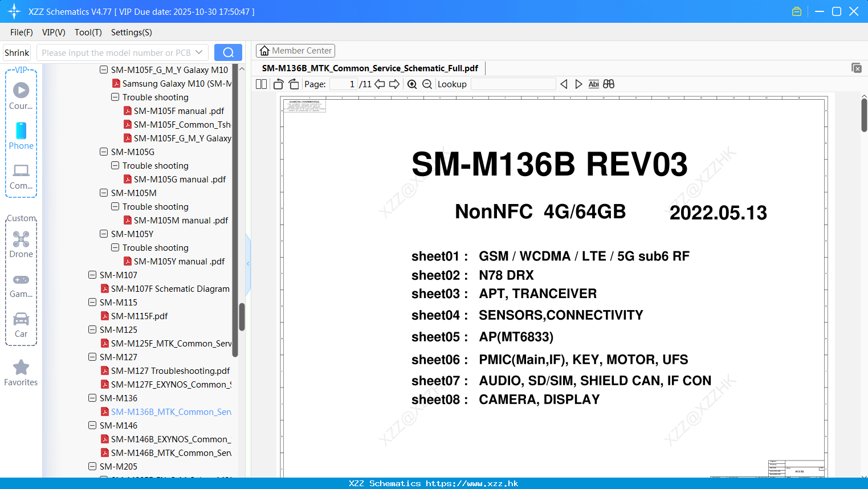Click Lookup text field

coord(513,84)
